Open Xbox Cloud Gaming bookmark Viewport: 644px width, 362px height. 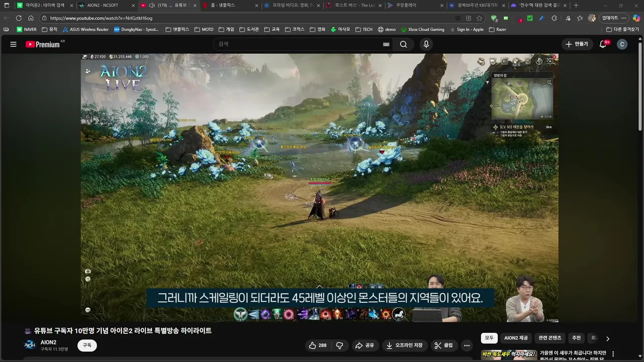click(x=423, y=29)
